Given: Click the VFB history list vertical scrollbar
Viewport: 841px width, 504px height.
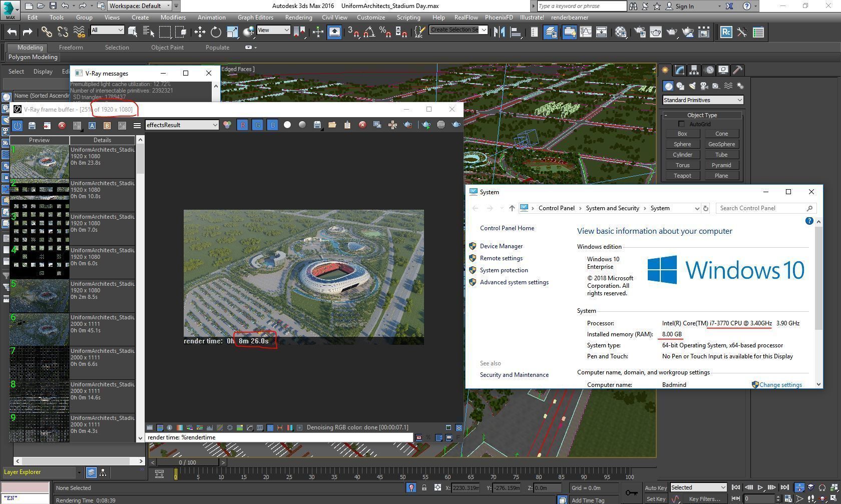Looking at the screenshot, I should point(140,289).
